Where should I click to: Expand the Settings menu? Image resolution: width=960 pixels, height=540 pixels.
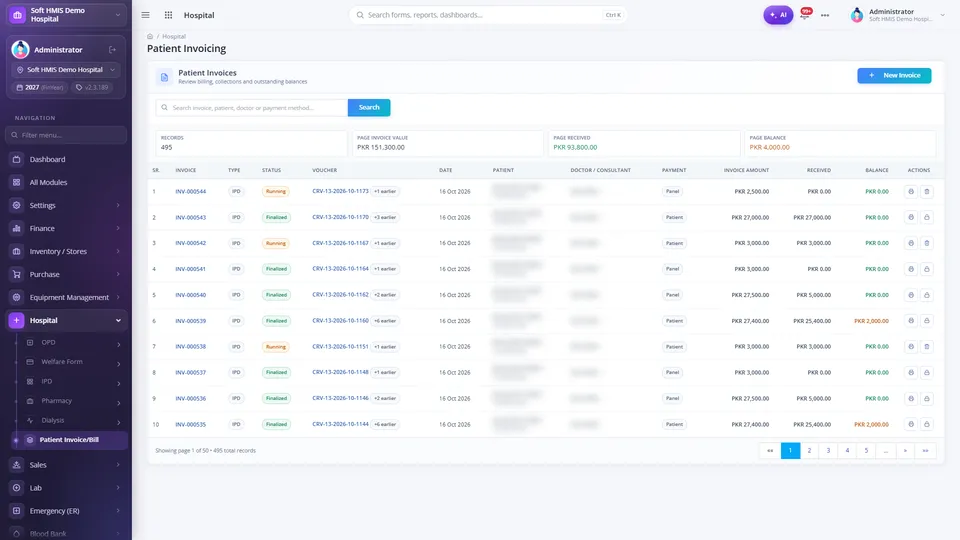coord(66,205)
